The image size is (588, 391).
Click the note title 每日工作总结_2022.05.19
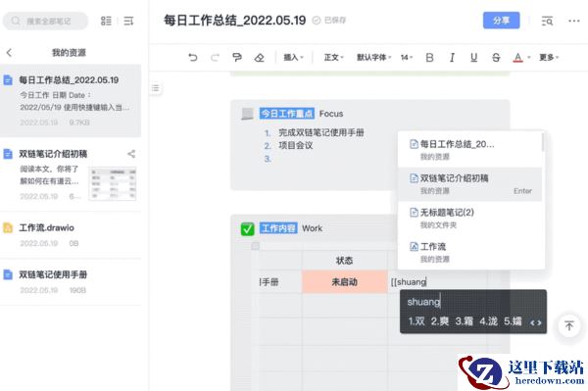tap(235, 21)
